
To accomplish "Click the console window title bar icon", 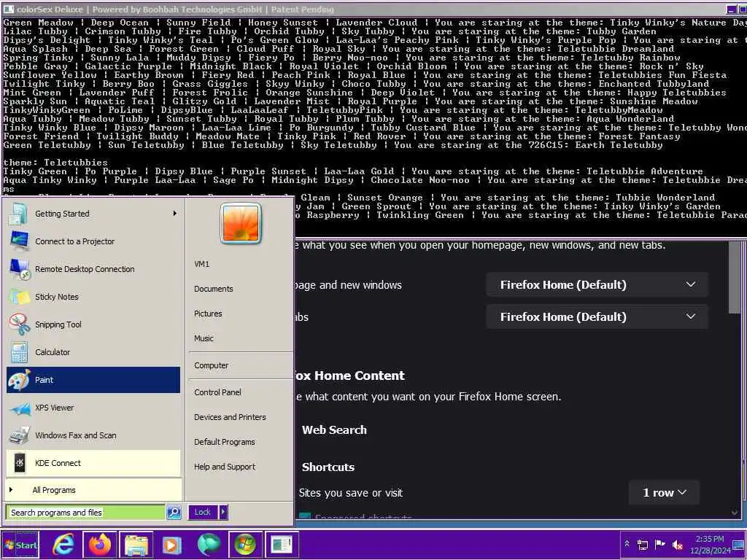I will click(x=8, y=9).
